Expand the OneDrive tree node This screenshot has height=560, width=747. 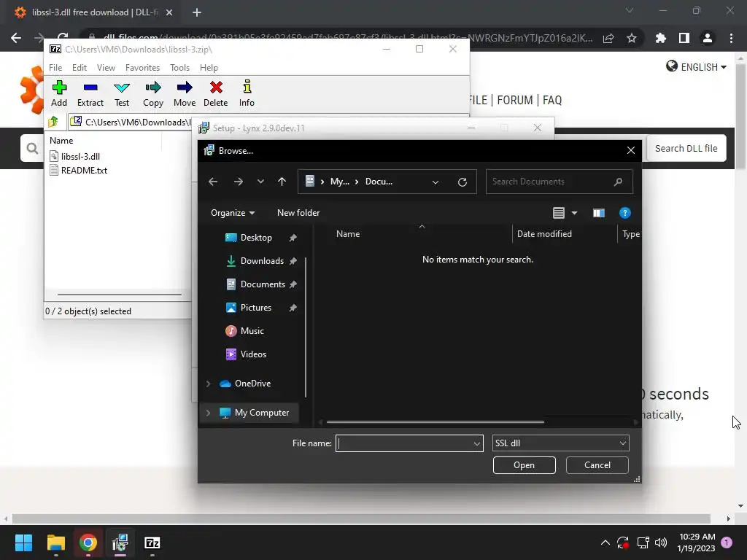[208, 384]
